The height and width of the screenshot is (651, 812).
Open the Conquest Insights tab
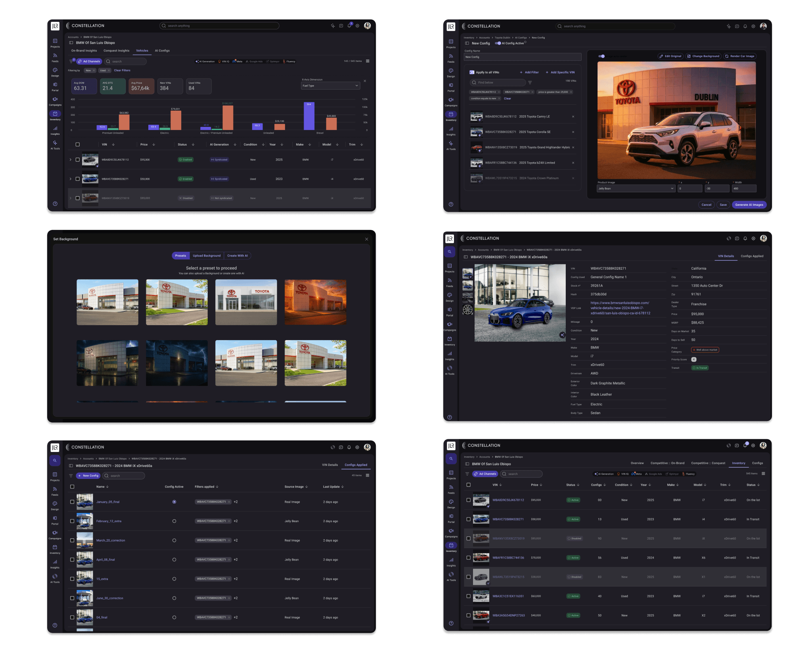pyautogui.click(x=116, y=51)
